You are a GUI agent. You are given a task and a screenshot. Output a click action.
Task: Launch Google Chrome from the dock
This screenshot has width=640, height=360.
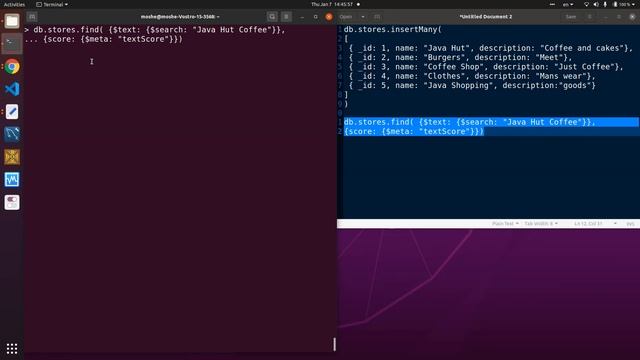click(x=12, y=66)
